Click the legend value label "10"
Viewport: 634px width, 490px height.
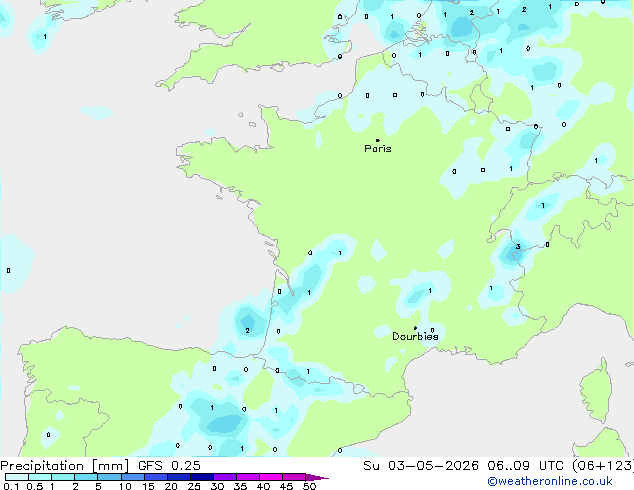125,486
